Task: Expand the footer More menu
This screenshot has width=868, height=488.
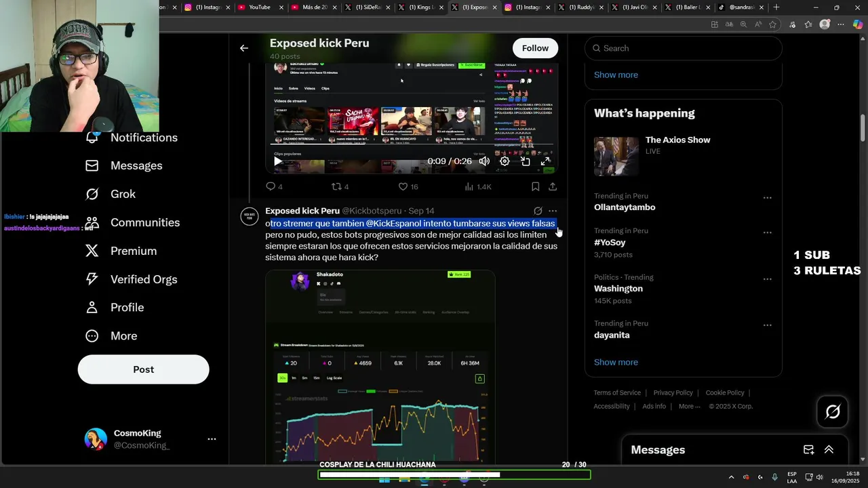Action: point(690,406)
